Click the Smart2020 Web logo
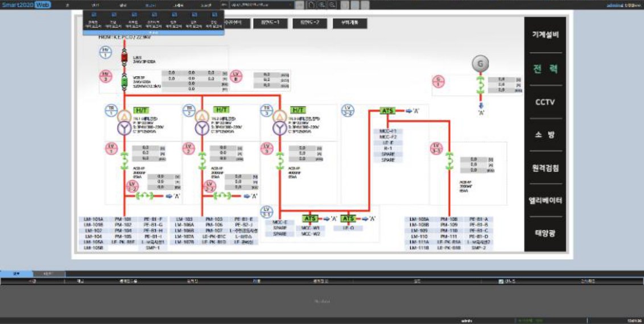 point(26,5)
